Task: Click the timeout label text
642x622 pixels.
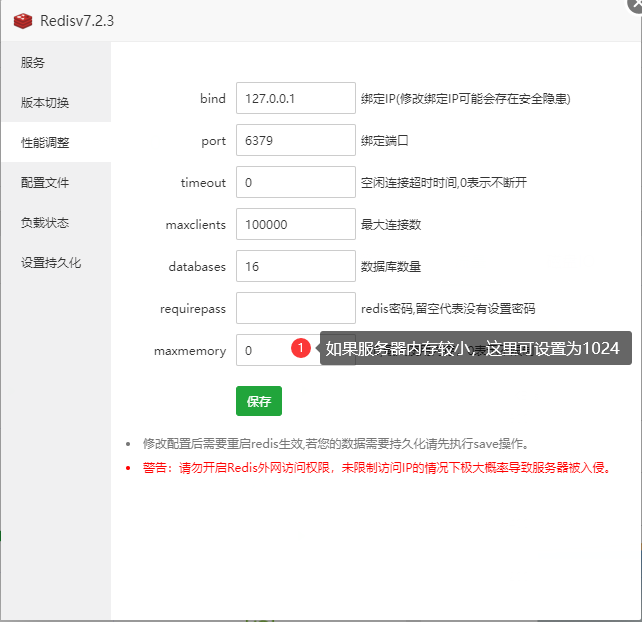Action: click(x=203, y=183)
